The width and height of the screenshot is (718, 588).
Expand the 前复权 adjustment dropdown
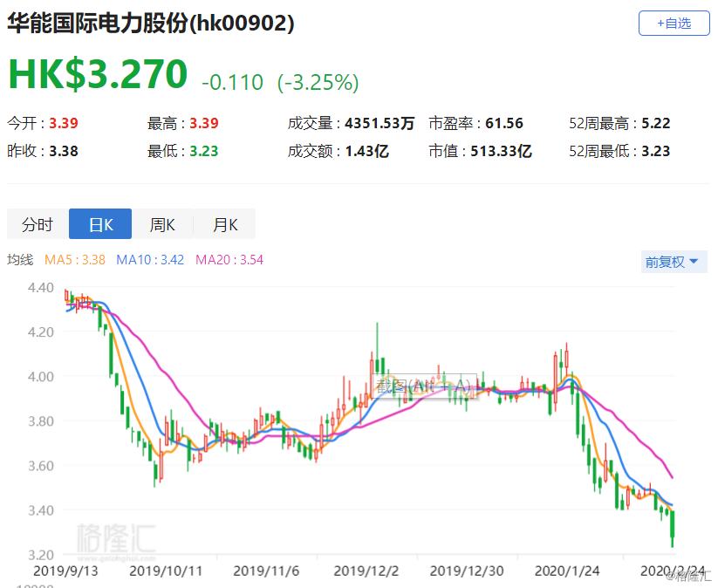tap(674, 262)
